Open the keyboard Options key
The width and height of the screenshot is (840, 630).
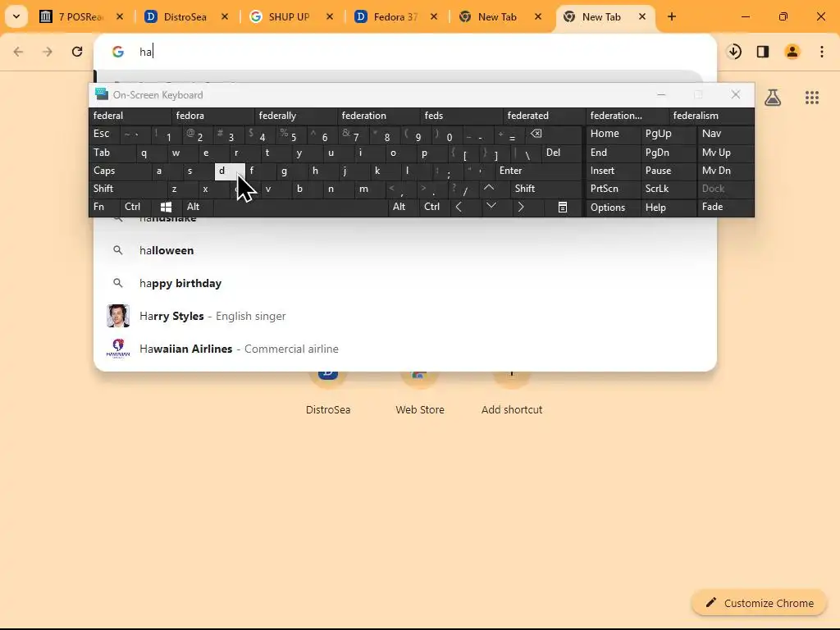(x=613, y=208)
